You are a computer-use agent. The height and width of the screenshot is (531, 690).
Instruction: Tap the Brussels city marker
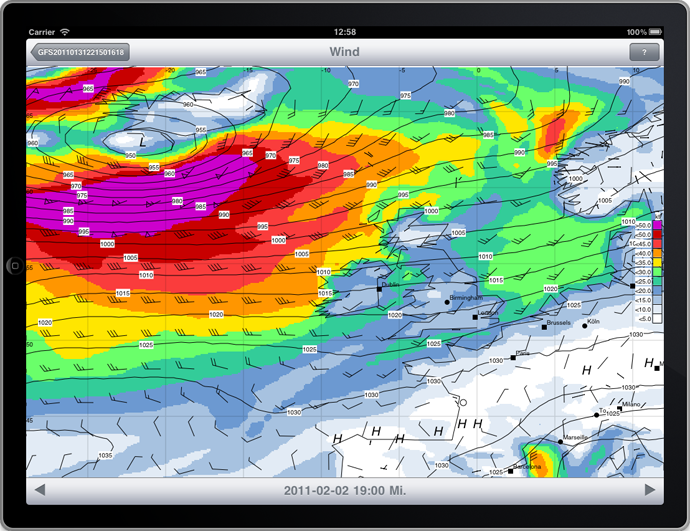(544, 327)
